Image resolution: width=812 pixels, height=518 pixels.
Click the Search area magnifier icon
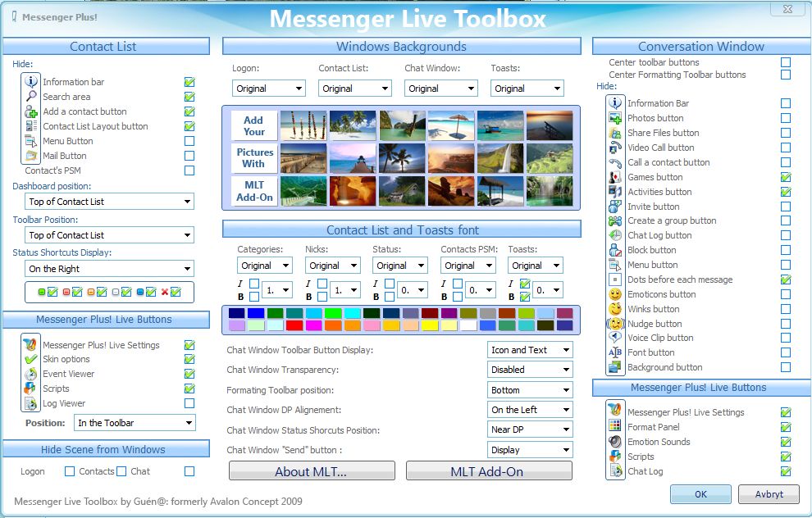click(31, 97)
